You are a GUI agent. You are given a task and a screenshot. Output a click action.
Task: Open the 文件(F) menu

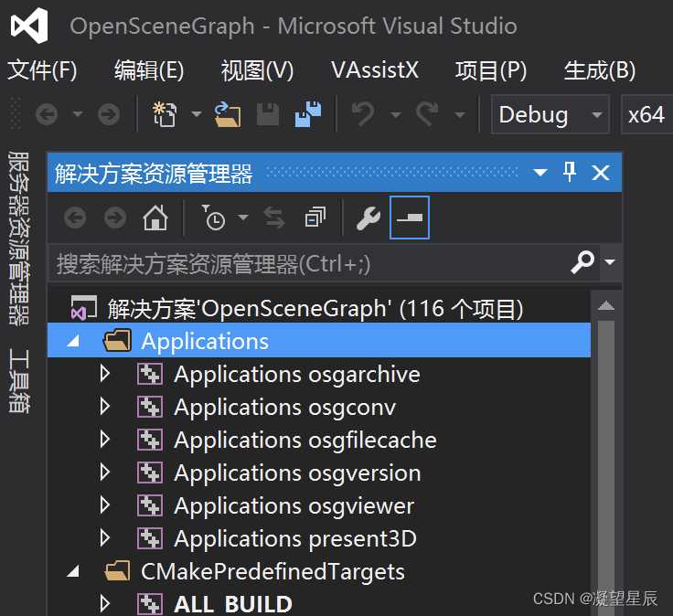(x=42, y=70)
